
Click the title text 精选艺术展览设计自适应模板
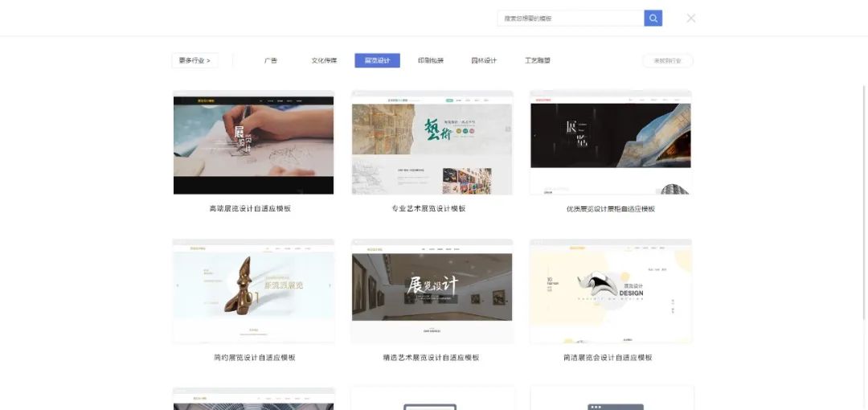432,358
